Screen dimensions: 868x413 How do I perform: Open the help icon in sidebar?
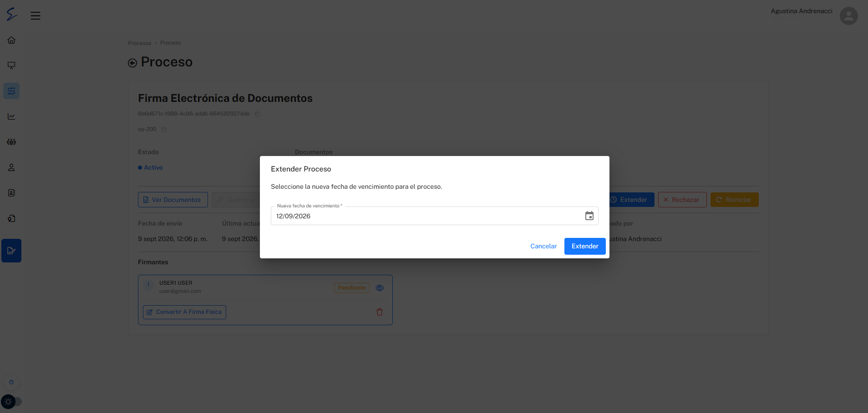[11, 382]
